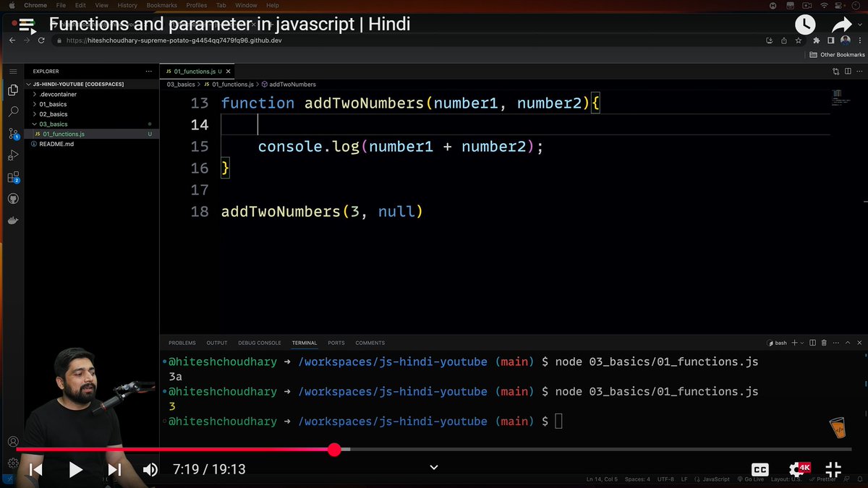The width and height of the screenshot is (868, 488).
Task: Open the YouTube playlist icon
Action: pos(27,26)
